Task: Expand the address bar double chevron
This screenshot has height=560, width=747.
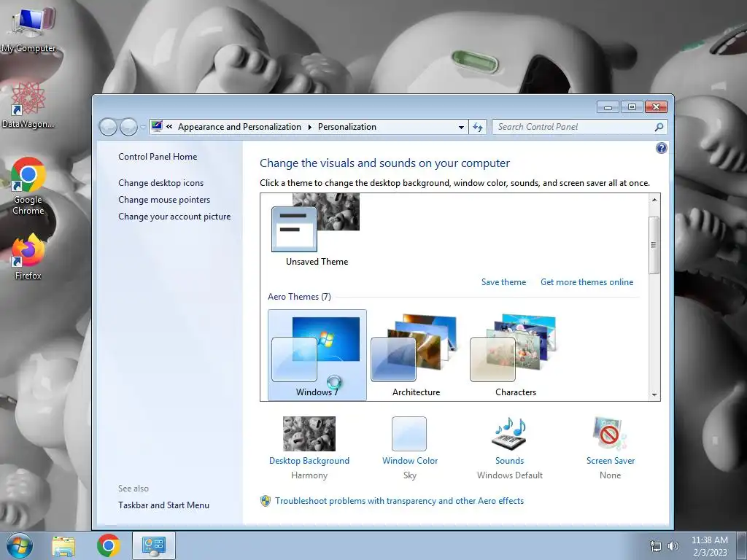Action: pos(169,127)
